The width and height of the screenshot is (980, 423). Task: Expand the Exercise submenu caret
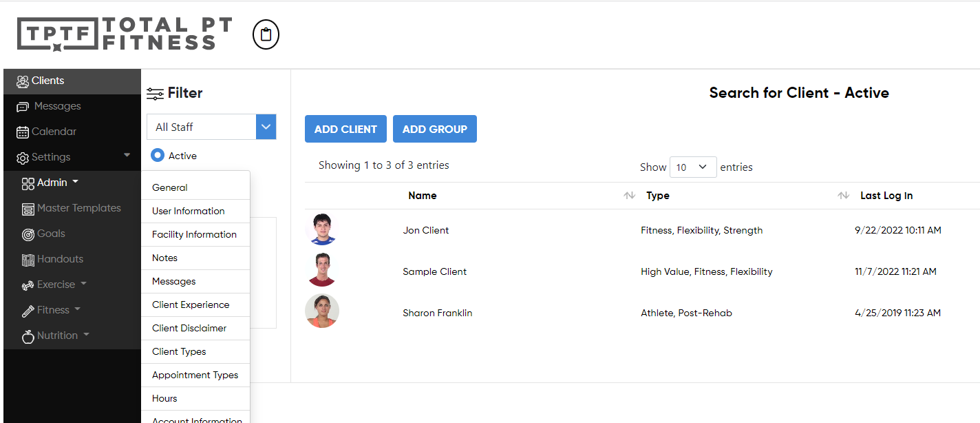pyautogui.click(x=83, y=283)
